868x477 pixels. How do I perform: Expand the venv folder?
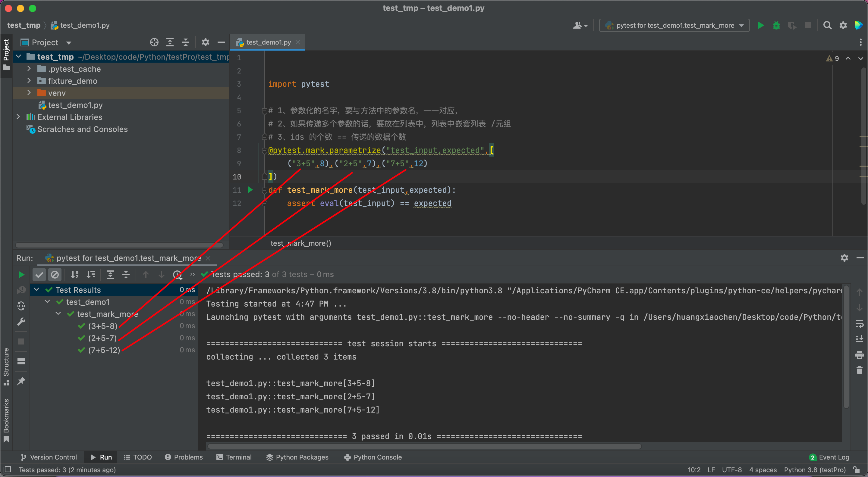pos(29,92)
